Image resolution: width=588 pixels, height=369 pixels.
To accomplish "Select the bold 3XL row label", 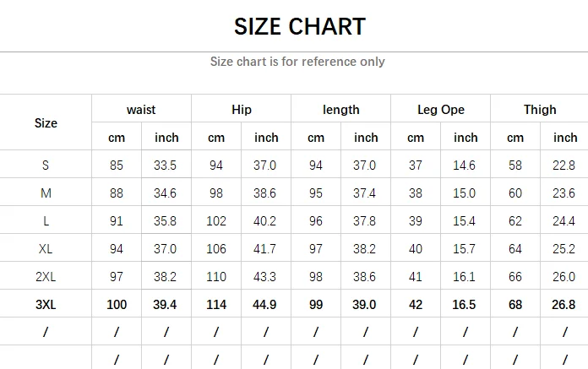I will tap(46, 305).
